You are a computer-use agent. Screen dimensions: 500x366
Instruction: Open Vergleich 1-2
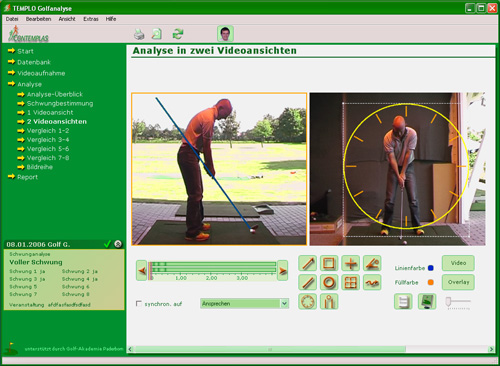[x=48, y=131]
